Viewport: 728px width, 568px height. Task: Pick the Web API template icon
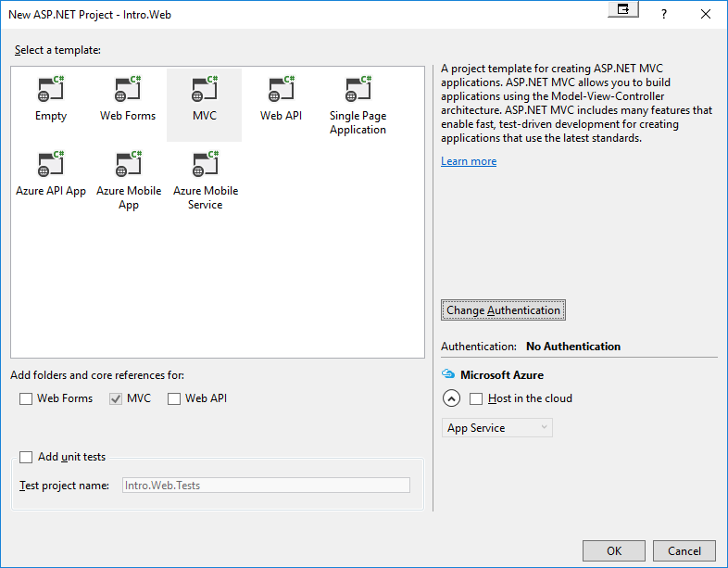(x=282, y=89)
